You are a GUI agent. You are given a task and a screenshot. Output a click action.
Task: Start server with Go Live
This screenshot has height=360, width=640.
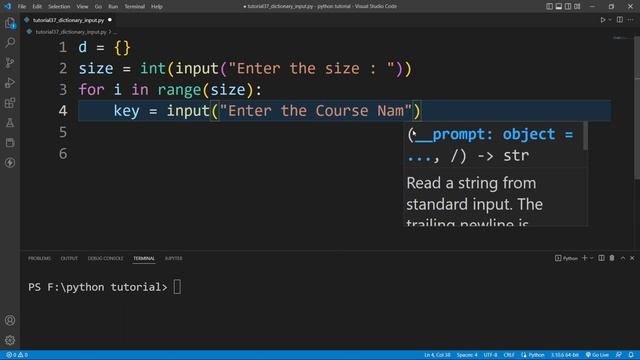[x=597, y=355]
